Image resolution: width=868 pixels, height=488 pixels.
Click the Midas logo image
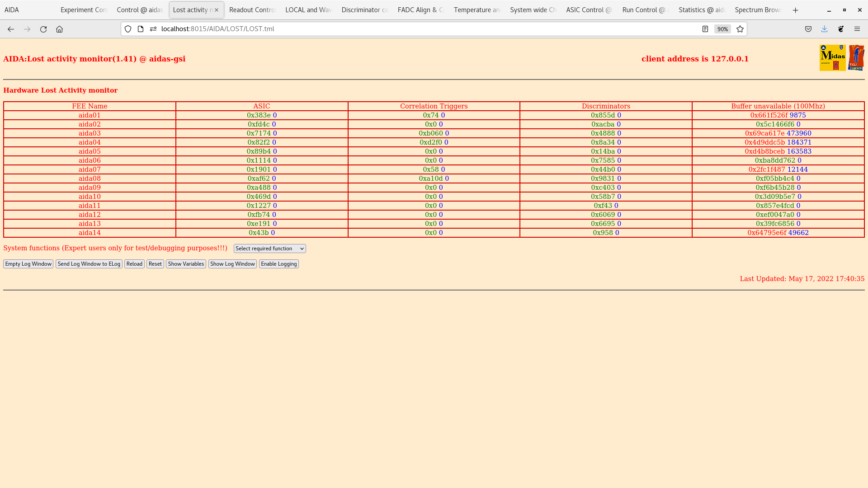(x=832, y=58)
